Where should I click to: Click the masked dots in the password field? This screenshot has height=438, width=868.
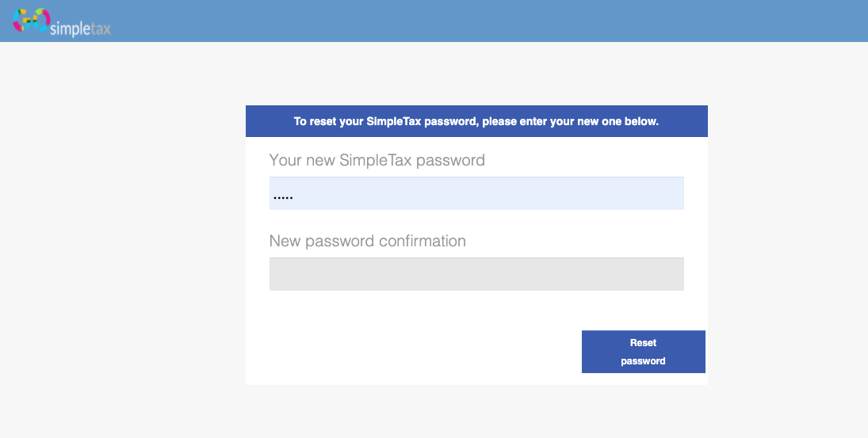[283, 196]
